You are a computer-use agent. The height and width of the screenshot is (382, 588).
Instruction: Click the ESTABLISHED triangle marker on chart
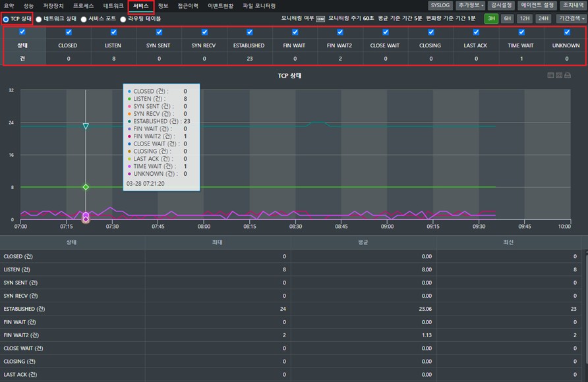click(x=86, y=126)
